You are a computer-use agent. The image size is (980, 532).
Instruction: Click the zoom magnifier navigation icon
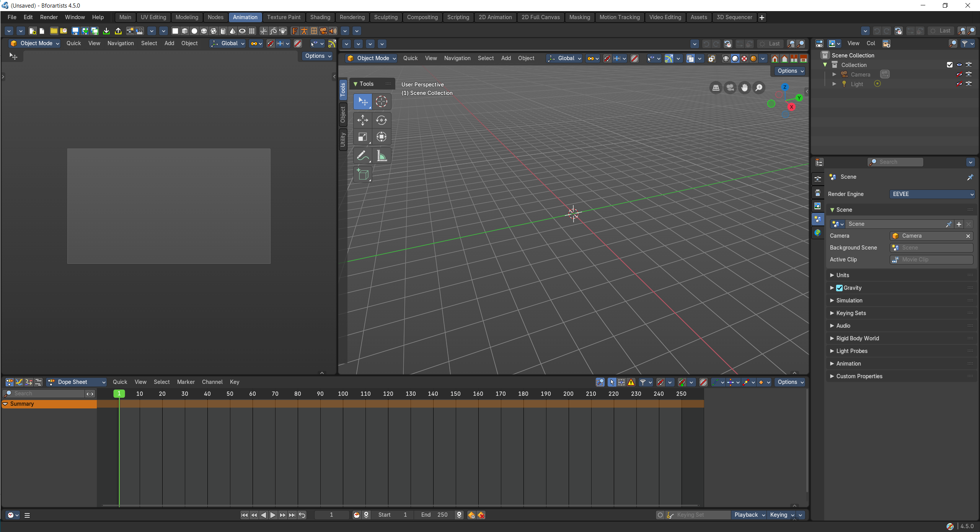click(x=759, y=88)
